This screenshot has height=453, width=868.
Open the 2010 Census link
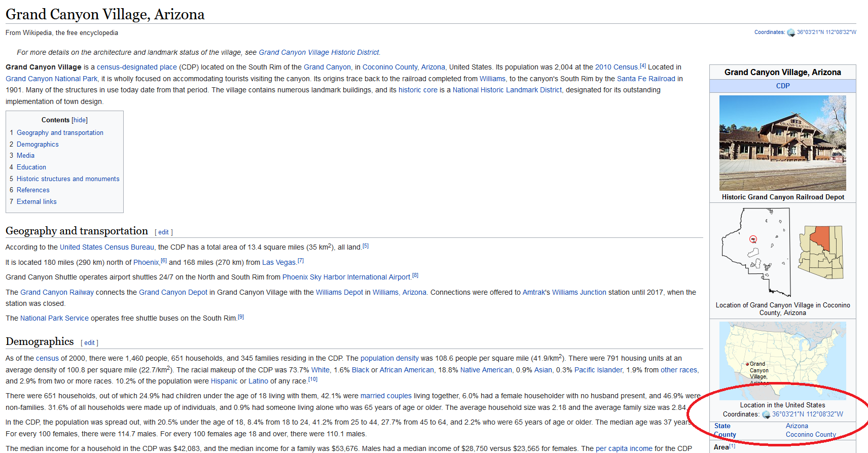click(616, 67)
